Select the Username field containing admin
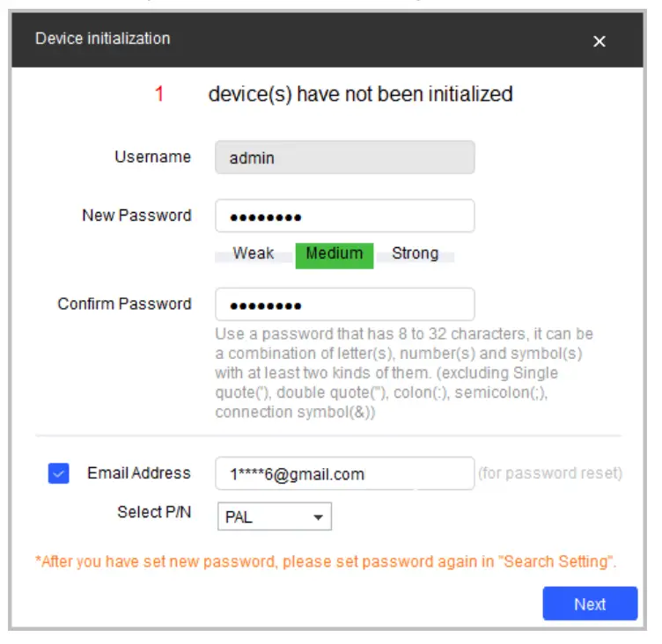This screenshot has width=662, height=644. (x=344, y=157)
